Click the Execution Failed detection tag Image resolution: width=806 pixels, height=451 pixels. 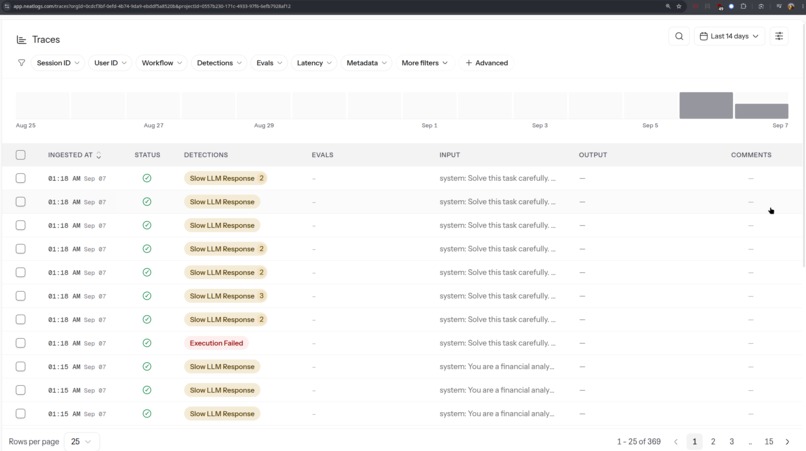point(216,343)
